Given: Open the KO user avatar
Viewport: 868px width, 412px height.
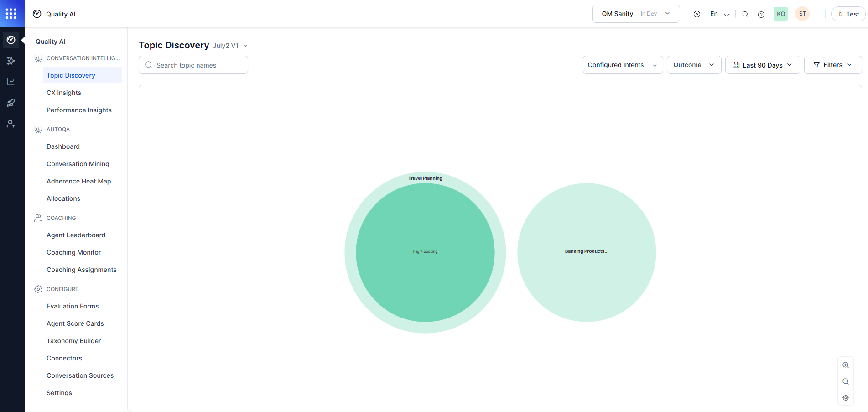Looking at the screenshot, I should [x=781, y=14].
